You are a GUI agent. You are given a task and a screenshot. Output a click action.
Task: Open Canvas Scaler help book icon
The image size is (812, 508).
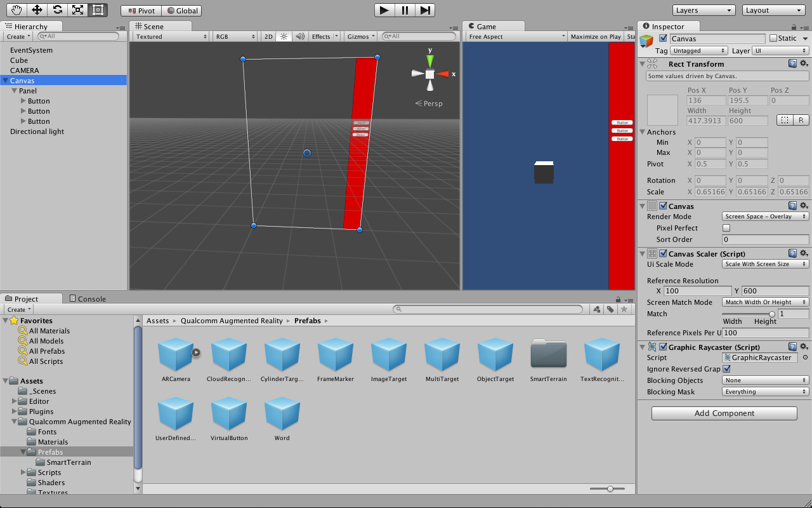click(792, 253)
